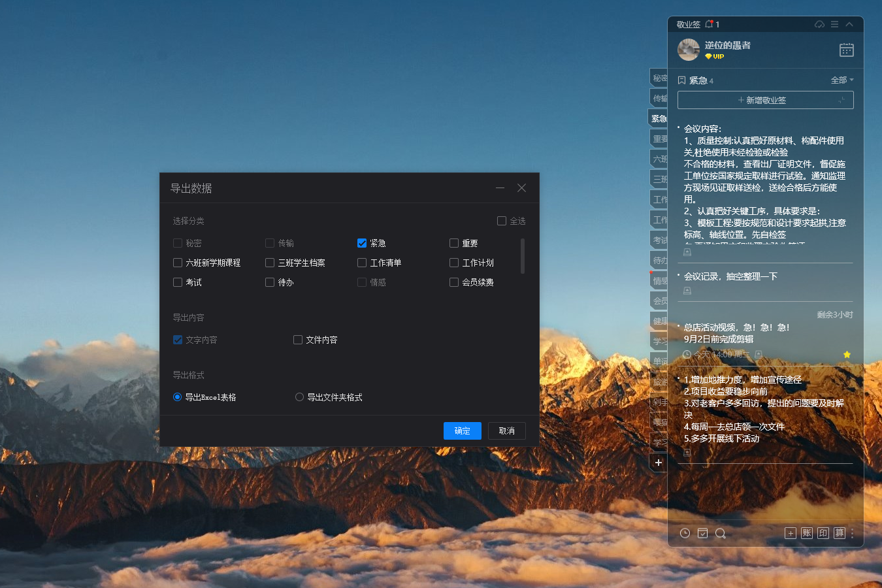The height and width of the screenshot is (588, 882).
Task: Open the hamburger menu in the panel header
Action: [834, 24]
